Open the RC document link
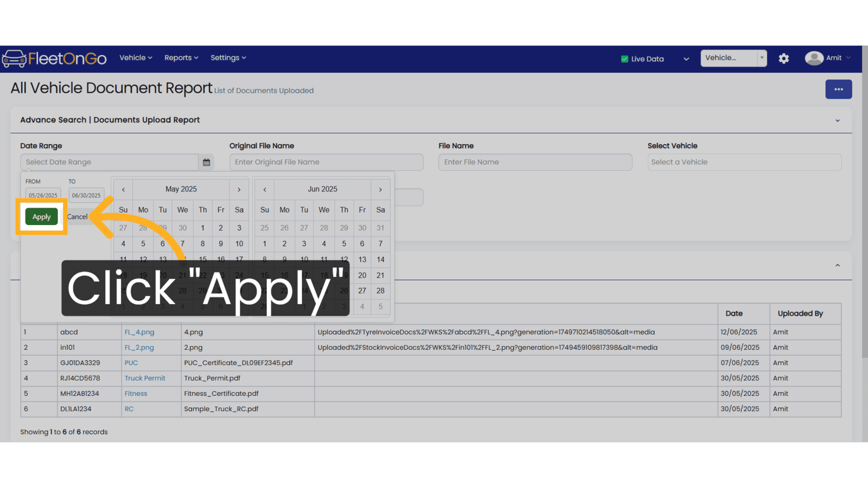 pos(129,409)
